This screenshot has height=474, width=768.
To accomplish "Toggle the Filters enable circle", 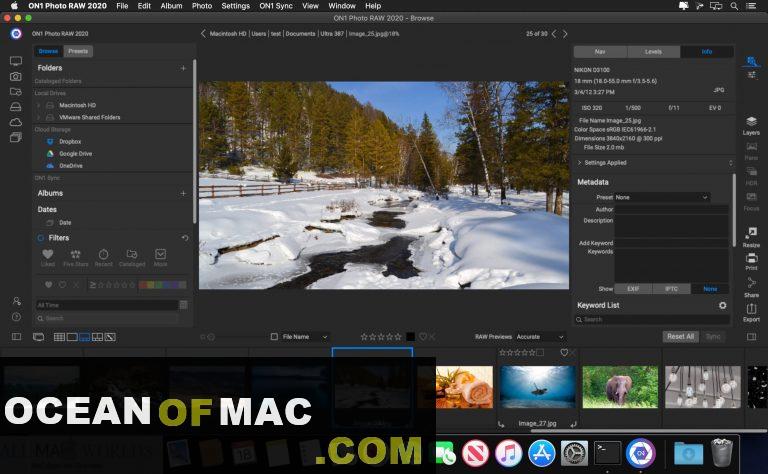I will coord(41,238).
